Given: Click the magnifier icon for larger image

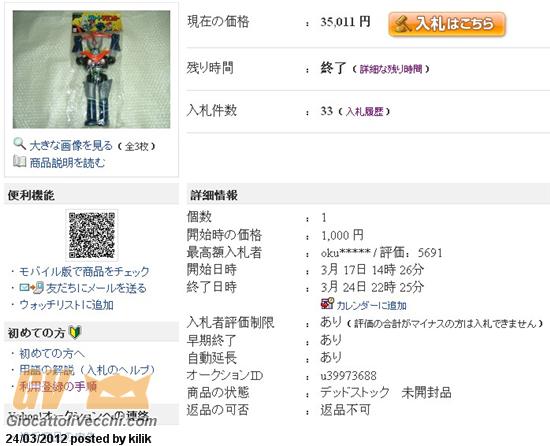Looking at the screenshot, I should click(x=19, y=144).
